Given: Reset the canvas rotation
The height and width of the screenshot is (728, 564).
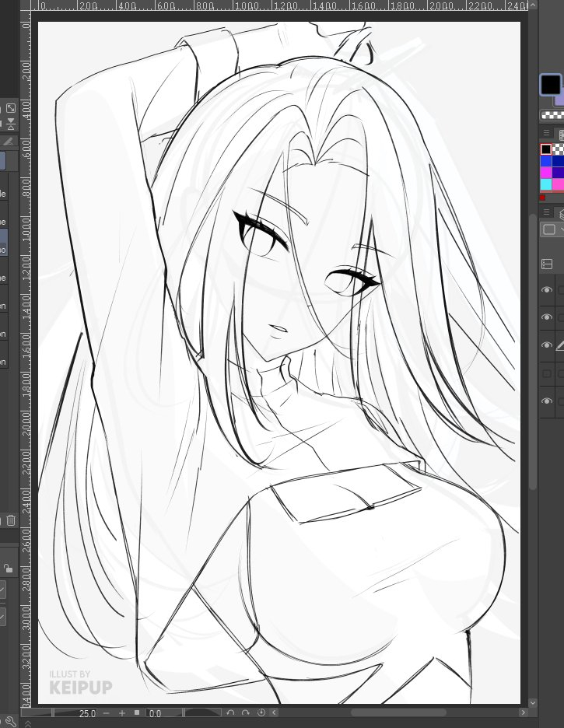Looking at the screenshot, I should tap(261, 712).
